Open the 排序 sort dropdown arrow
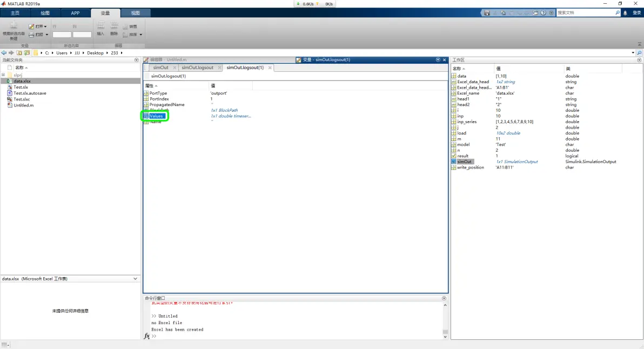Screen dimensions: 644x349 [x=141, y=35]
